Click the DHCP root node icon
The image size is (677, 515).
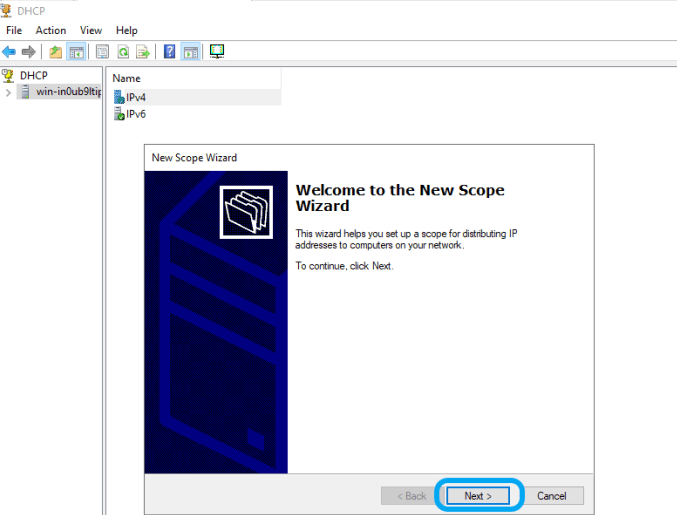8,76
